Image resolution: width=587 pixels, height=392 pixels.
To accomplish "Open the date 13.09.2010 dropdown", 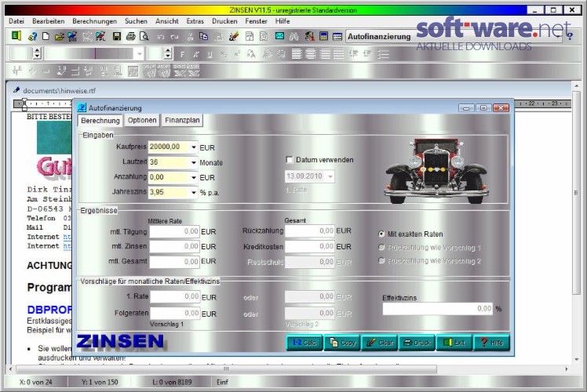I will click(330, 176).
